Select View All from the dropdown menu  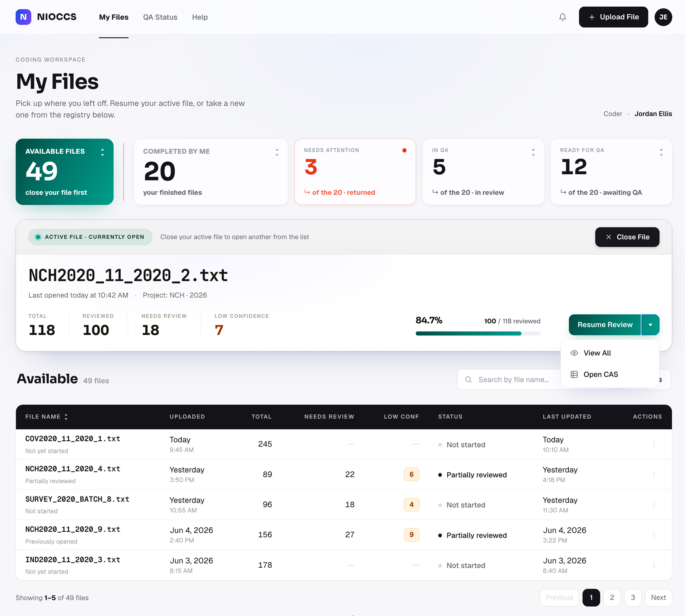click(610, 353)
